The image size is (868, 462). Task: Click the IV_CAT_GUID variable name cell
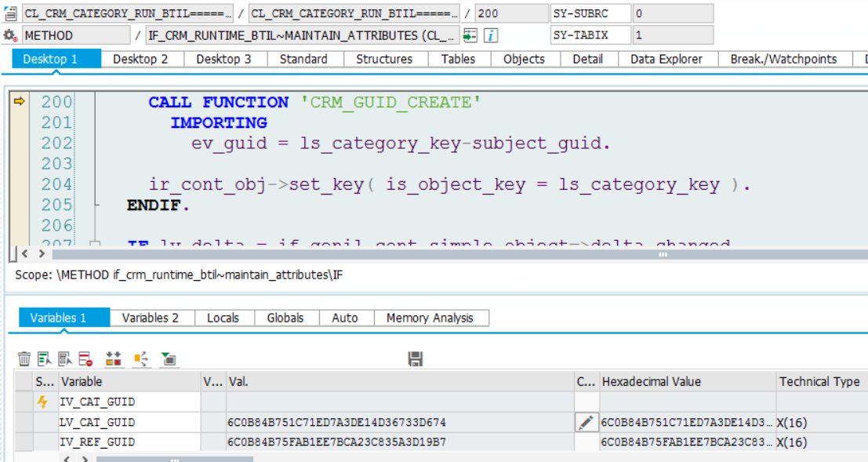point(129,402)
